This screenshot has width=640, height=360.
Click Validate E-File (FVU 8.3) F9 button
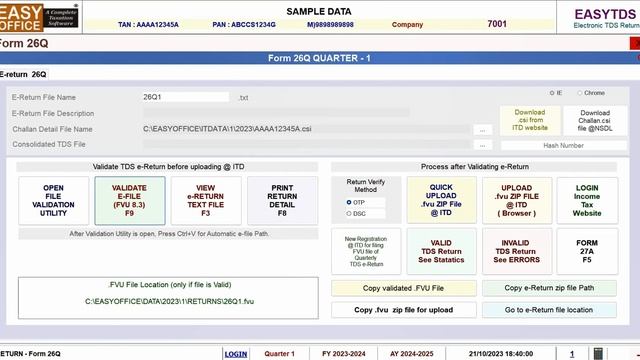point(130,200)
